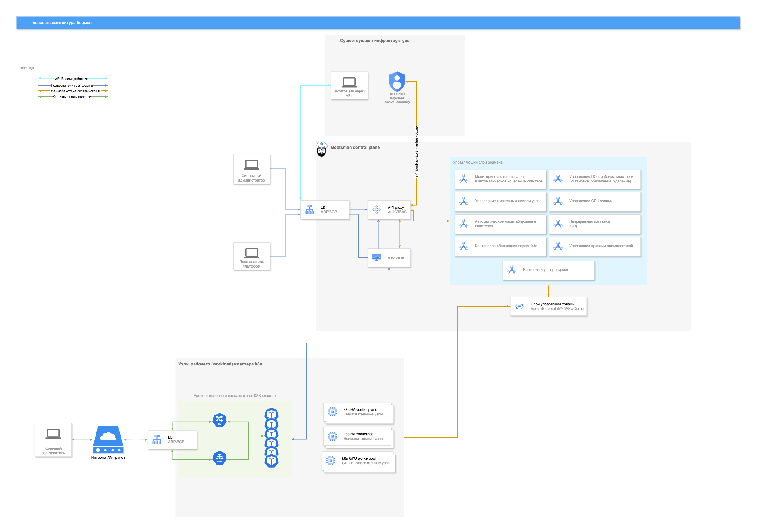Click the ALD PRO Keycloak shield icon

point(397,81)
